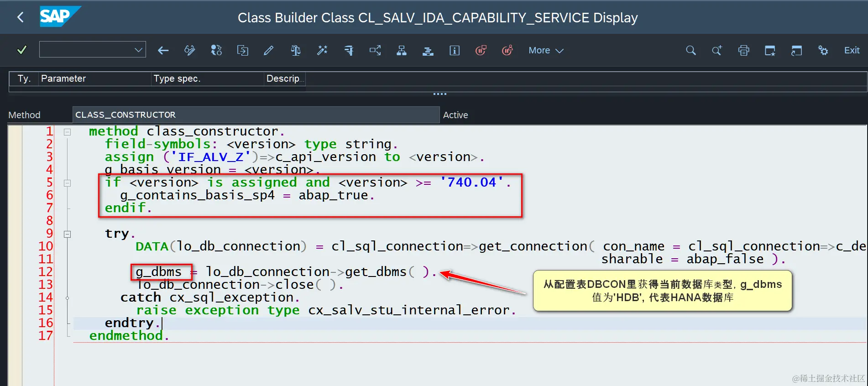Click 'cx_salv_stu_internal_error' in line 15

[x=408, y=310]
